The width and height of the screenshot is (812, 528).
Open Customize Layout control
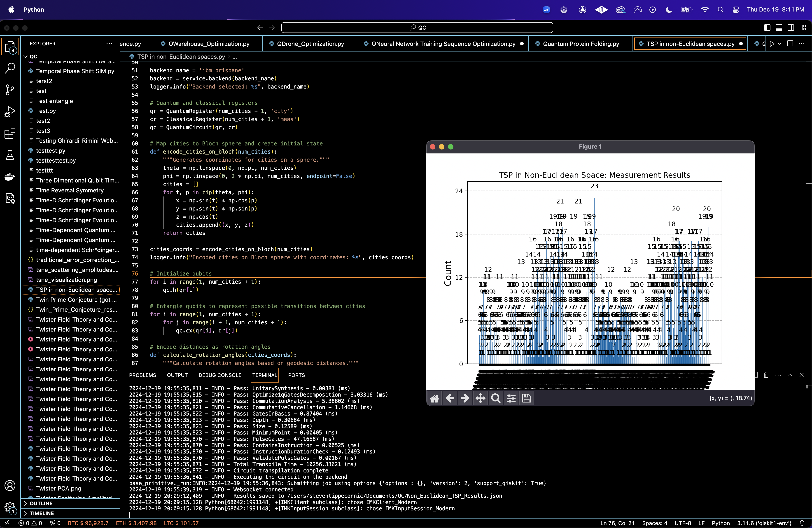803,28
